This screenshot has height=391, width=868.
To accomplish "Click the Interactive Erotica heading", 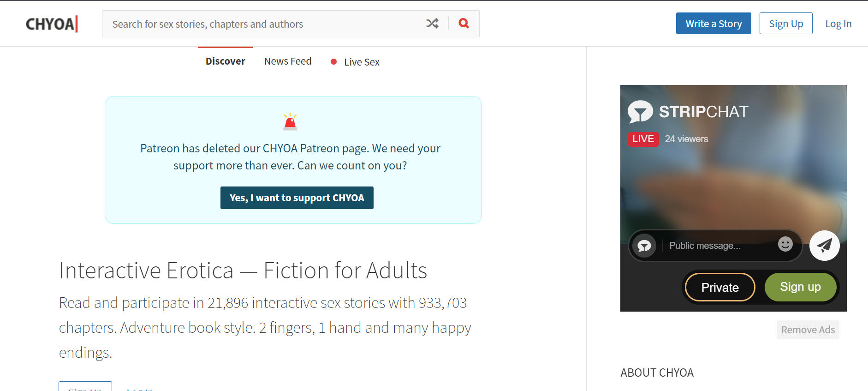I will point(243,271).
